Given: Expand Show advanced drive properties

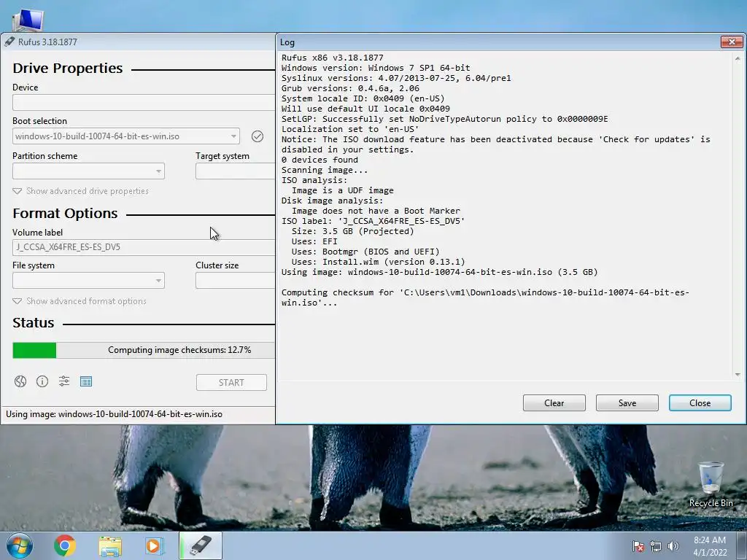Looking at the screenshot, I should coord(80,191).
